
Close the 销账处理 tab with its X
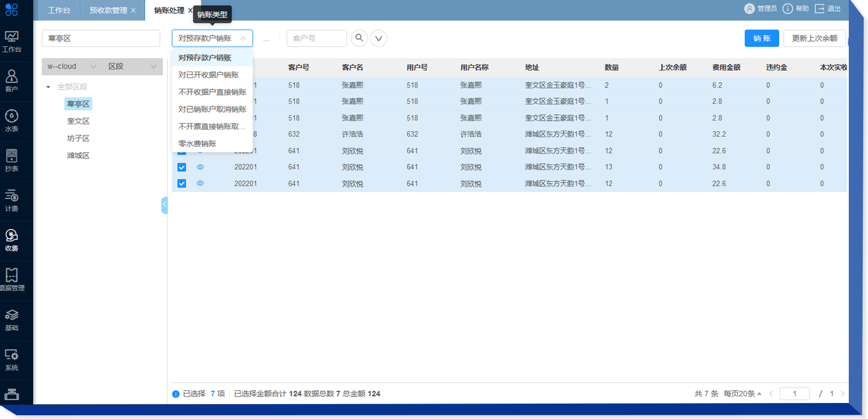point(190,10)
